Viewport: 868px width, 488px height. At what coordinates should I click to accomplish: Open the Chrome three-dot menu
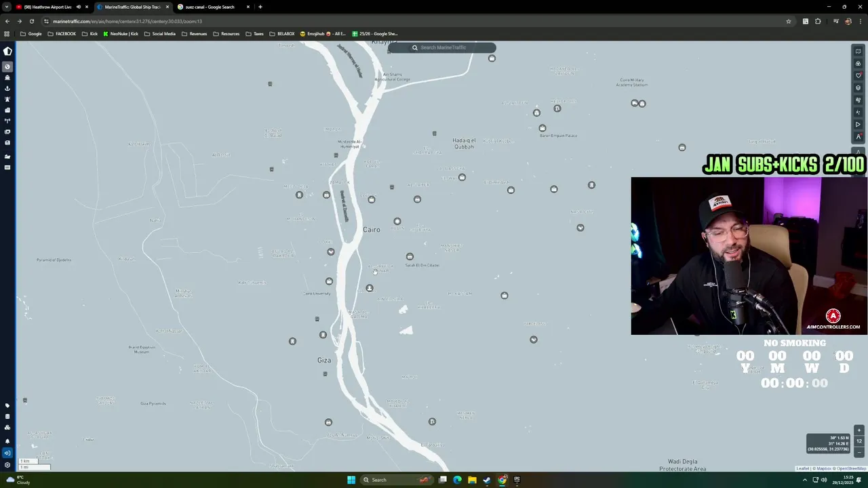pyautogui.click(x=860, y=21)
